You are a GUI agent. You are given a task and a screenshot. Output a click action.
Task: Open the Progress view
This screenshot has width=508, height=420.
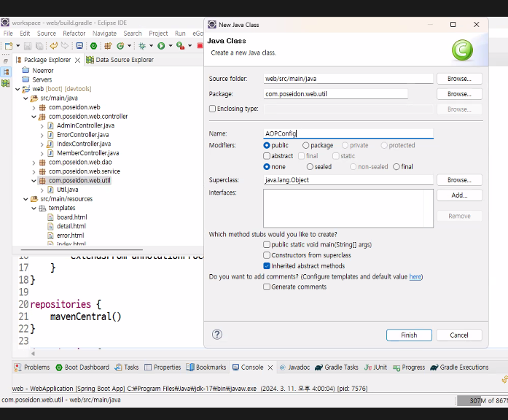pos(409,367)
